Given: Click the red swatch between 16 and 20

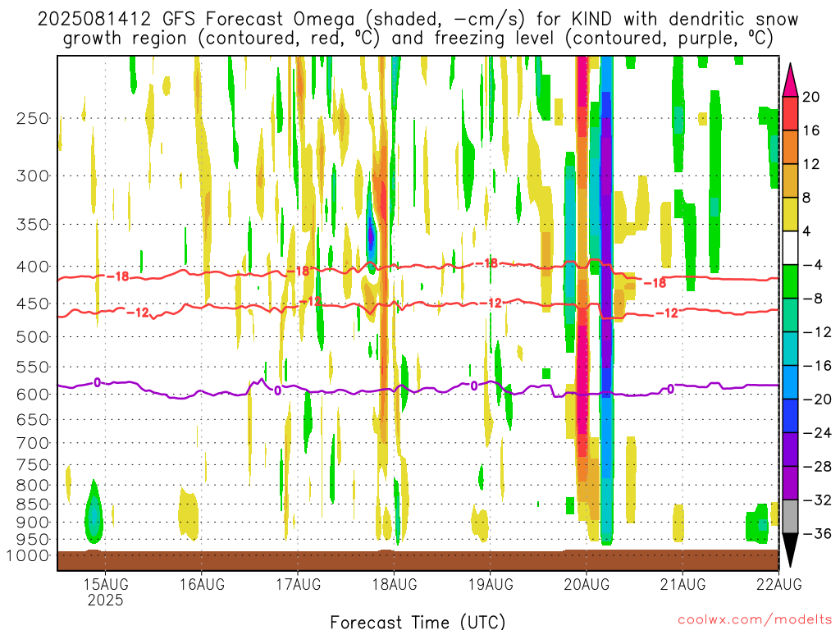Looking at the screenshot, I should 790,113.
